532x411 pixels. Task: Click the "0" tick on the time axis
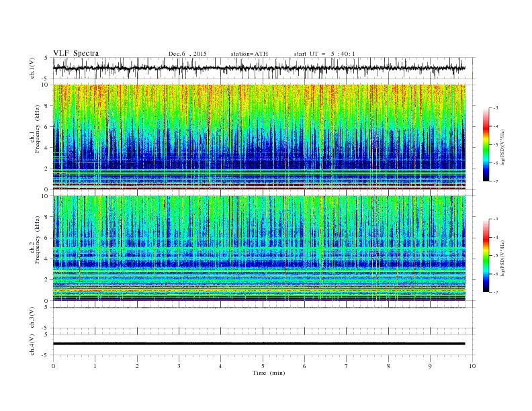[x=53, y=366]
